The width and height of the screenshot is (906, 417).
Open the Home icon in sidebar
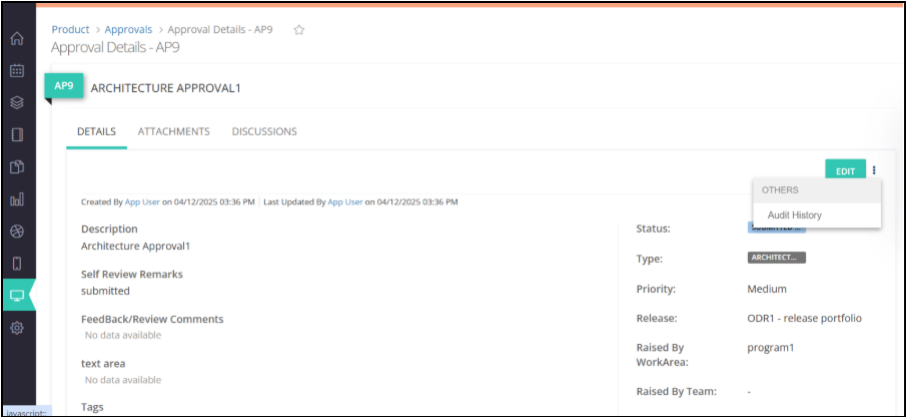[x=17, y=39]
